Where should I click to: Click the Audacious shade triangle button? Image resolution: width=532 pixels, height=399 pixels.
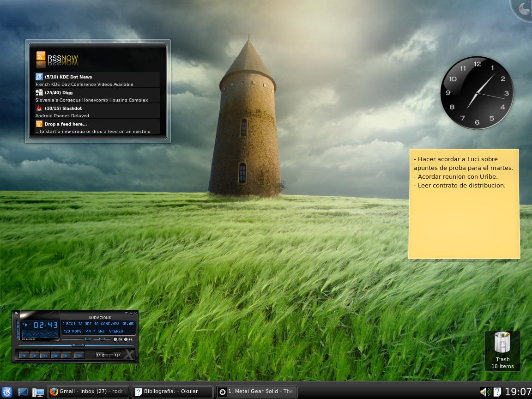click(131, 313)
